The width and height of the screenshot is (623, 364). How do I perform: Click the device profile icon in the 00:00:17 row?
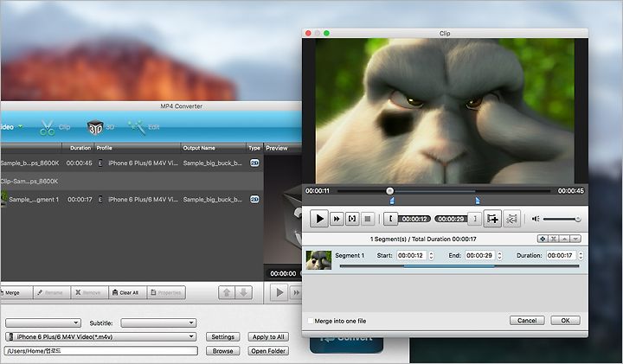point(100,199)
